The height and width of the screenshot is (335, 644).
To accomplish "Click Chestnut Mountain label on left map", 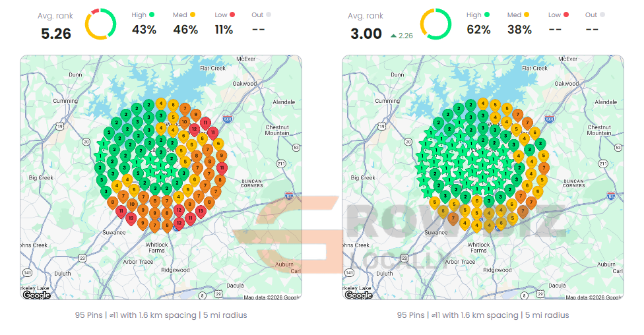I will coord(277,130).
